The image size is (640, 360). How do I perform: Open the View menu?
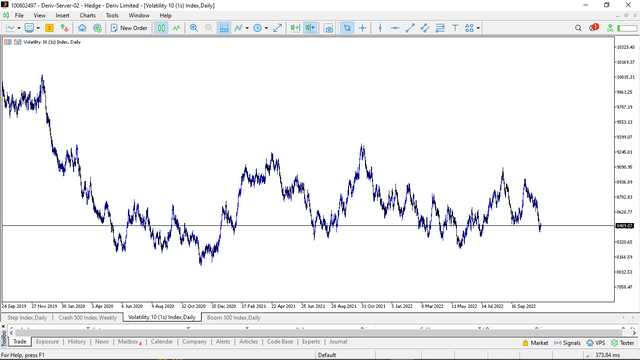pos(39,16)
